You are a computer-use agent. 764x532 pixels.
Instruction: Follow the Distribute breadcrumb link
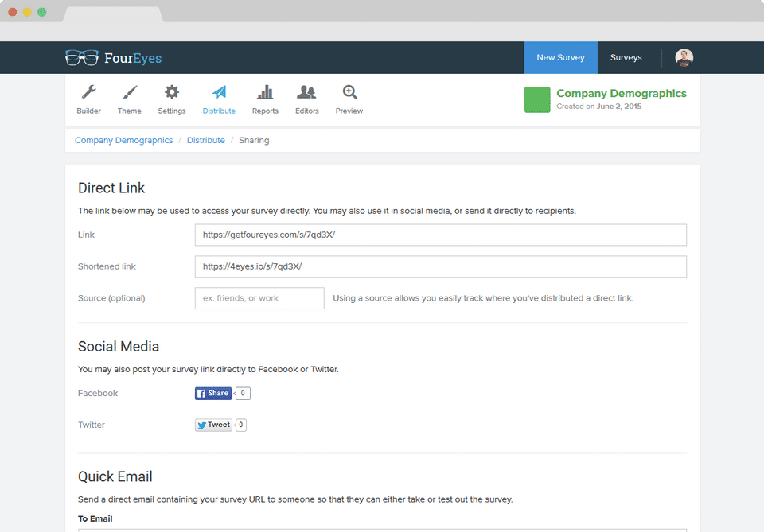pyautogui.click(x=205, y=140)
